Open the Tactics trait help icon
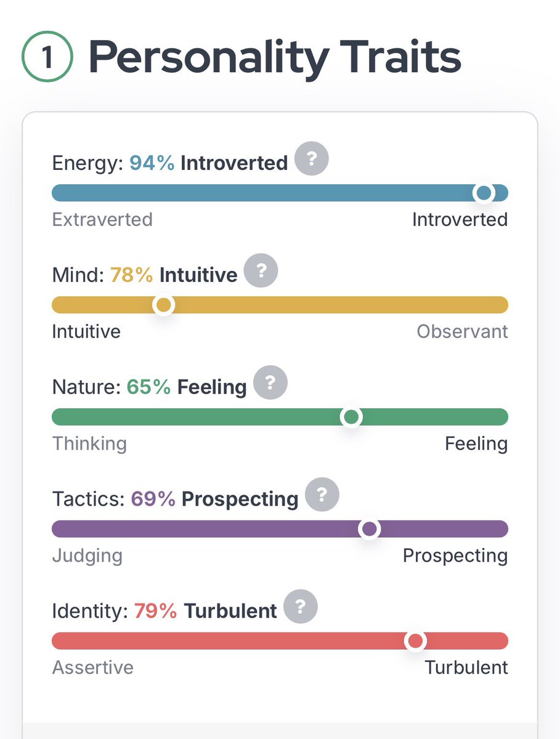Screen dimensions: 560x739 click(x=322, y=495)
